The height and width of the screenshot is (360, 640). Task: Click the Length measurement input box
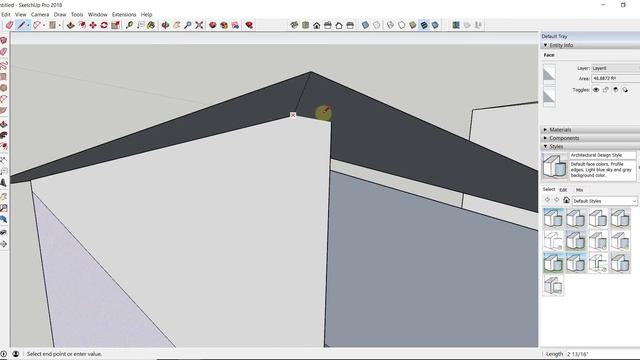pos(603,354)
